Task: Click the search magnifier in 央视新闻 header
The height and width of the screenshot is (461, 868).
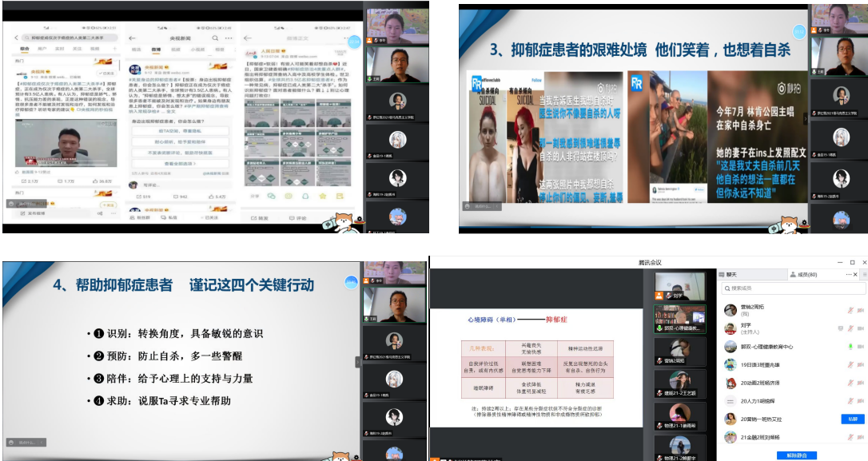Action: click(215, 38)
